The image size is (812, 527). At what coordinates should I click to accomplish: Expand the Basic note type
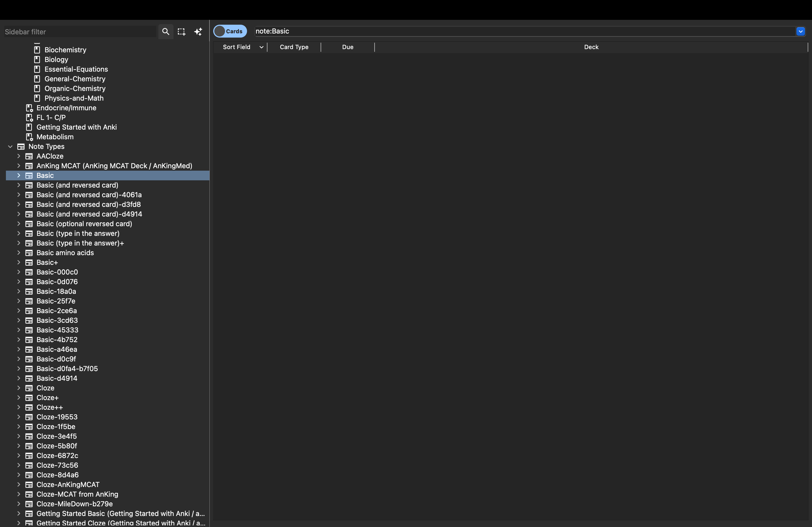[x=19, y=175]
